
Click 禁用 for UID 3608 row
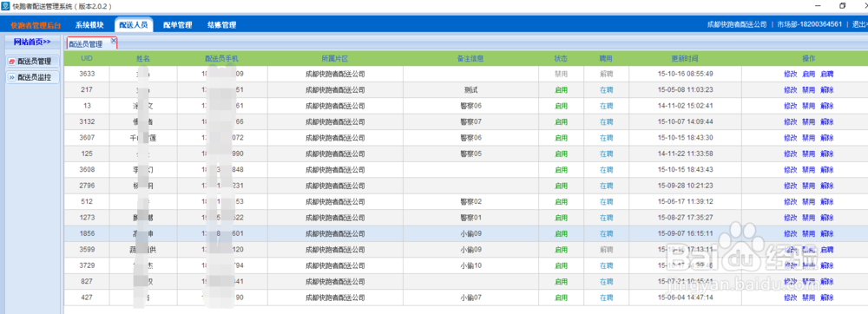809,170
